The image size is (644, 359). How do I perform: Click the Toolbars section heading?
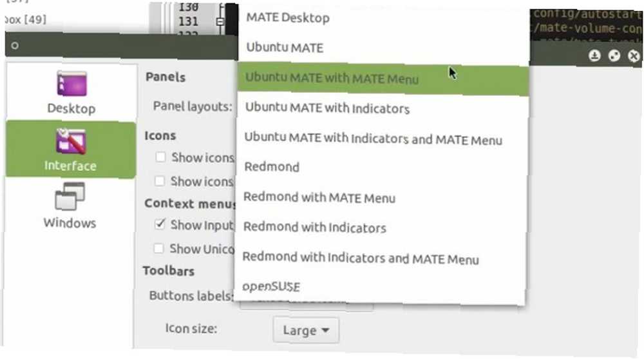point(169,271)
